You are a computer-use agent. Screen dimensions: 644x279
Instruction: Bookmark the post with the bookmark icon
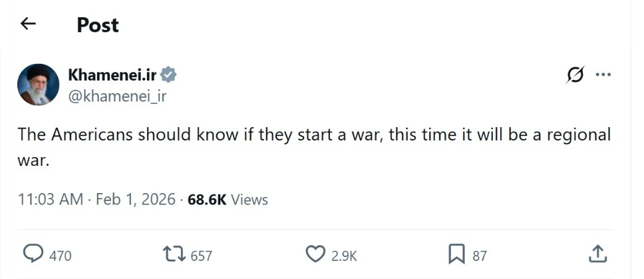[x=456, y=254]
